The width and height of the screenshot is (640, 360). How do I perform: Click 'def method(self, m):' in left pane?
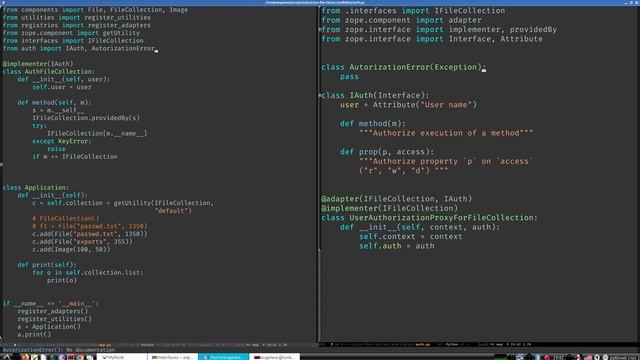[54, 103]
